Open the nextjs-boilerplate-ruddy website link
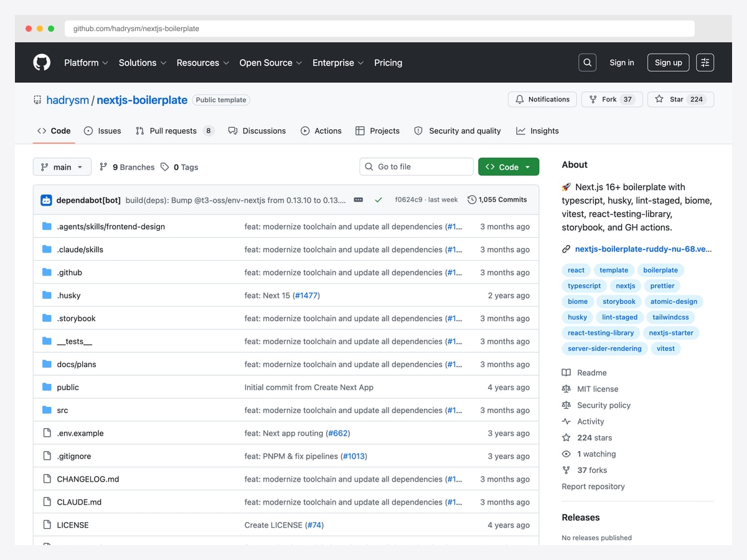Viewport: 747px width, 560px height. pyautogui.click(x=643, y=249)
